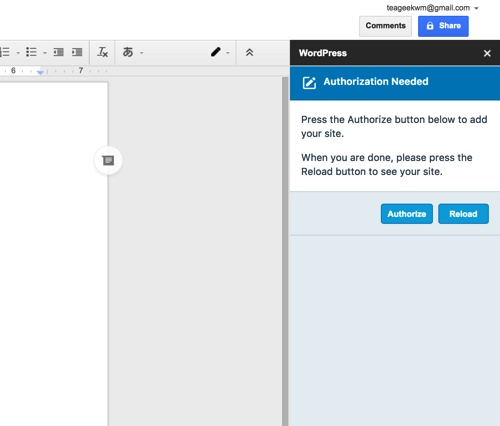Click the pencil editing mode icon
This screenshot has width=500, height=426.
216,52
